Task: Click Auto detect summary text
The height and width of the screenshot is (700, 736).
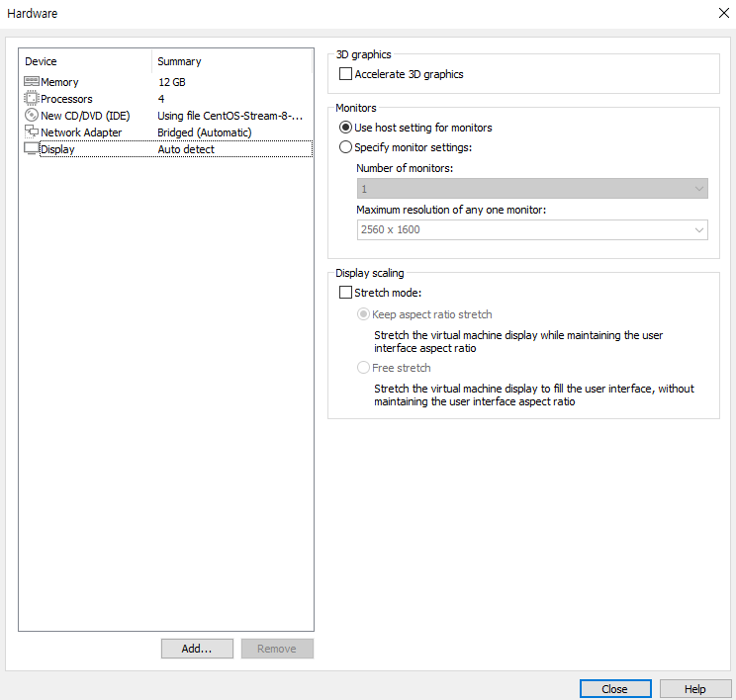Action: click(186, 149)
